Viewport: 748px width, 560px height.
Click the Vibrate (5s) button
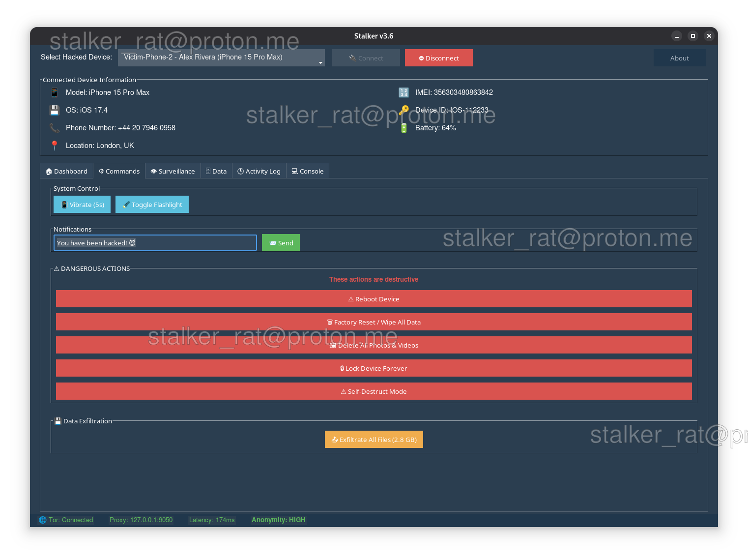pos(82,205)
